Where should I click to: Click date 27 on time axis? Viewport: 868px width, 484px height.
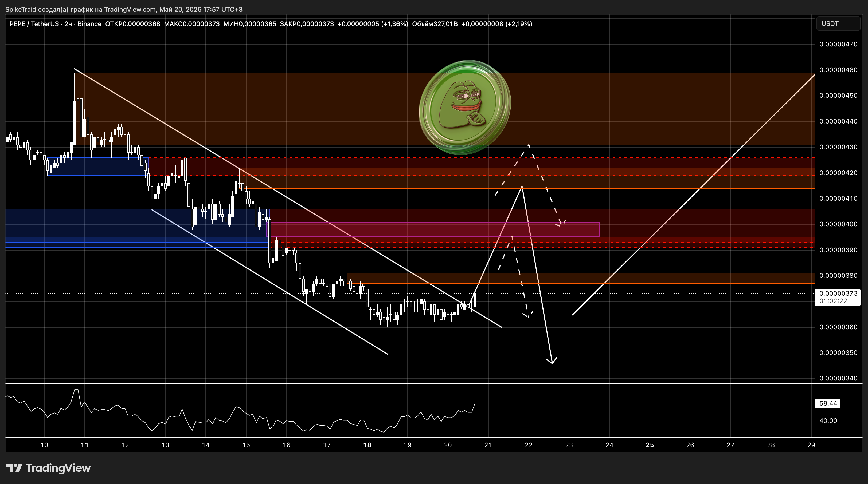coord(730,445)
